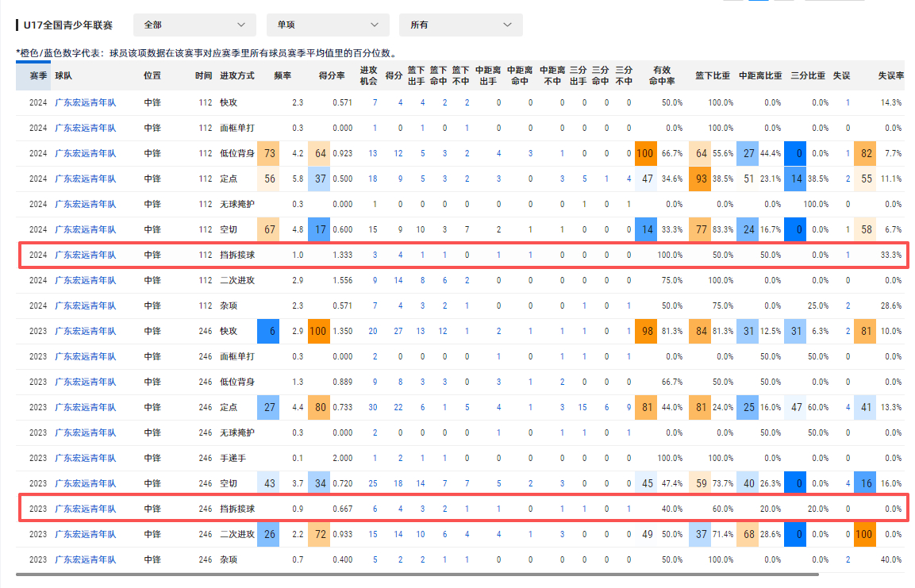Click the 三分比重 column header
Image resolution: width=915 pixels, height=588 pixels.
(x=810, y=76)
